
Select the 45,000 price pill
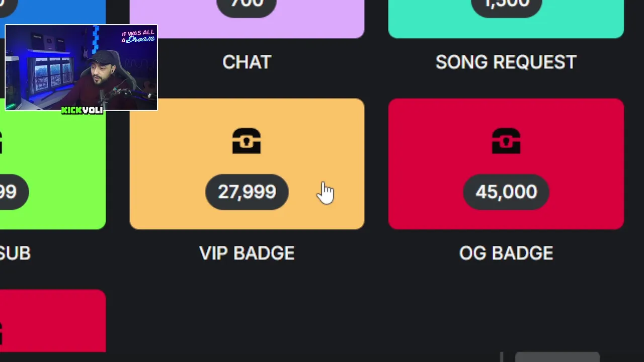click(x=506, y=192)
